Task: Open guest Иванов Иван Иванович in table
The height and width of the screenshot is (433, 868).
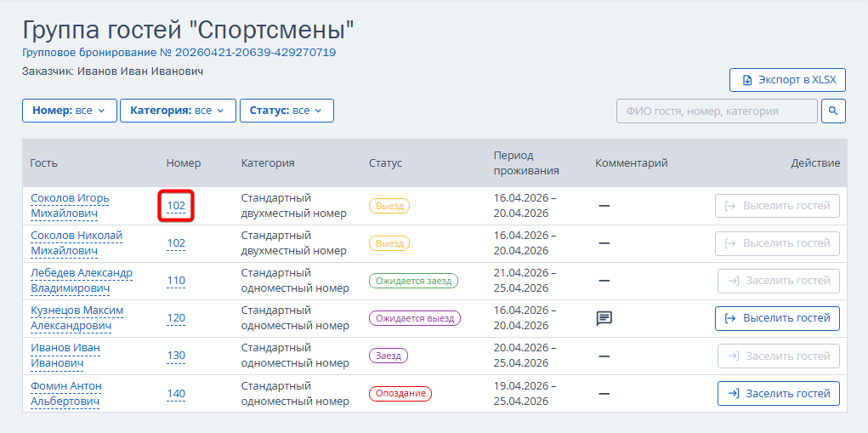Action: [65, 356]
